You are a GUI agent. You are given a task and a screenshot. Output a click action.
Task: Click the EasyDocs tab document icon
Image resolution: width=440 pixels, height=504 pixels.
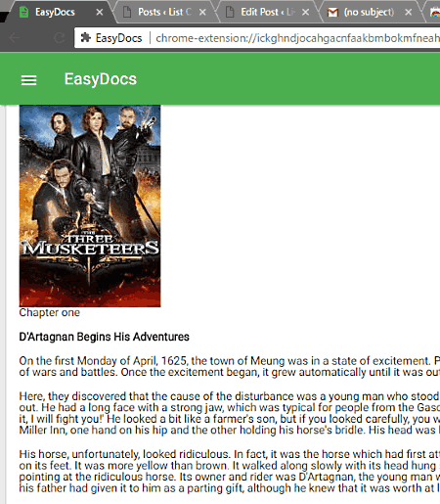23,12
